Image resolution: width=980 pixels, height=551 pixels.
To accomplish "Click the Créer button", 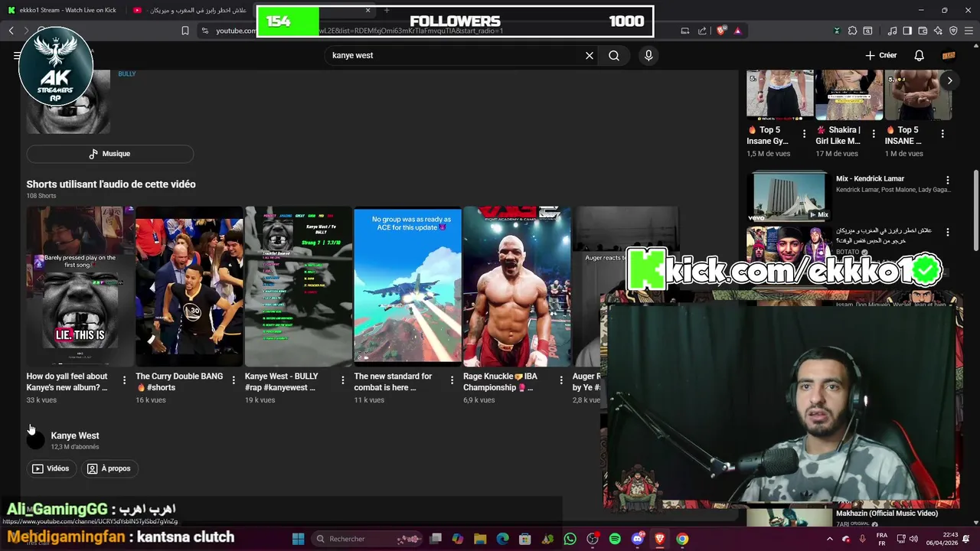I will tap(880, 55).
